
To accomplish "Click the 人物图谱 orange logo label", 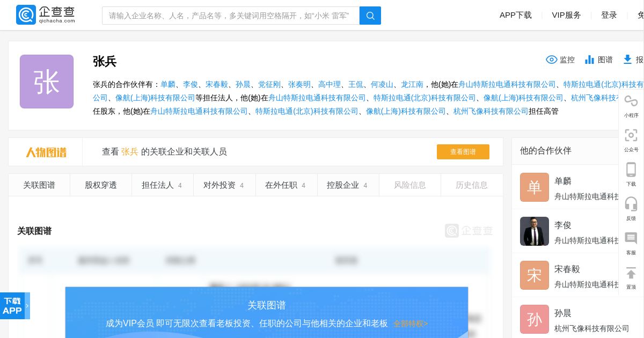I will click(46, 152).
